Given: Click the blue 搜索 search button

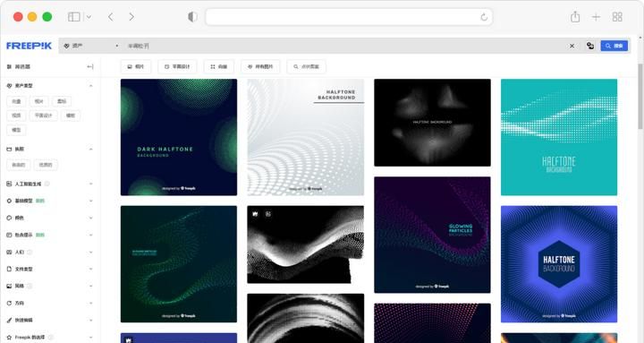Looking at the screenshot, I should click(x=614, y=46).
